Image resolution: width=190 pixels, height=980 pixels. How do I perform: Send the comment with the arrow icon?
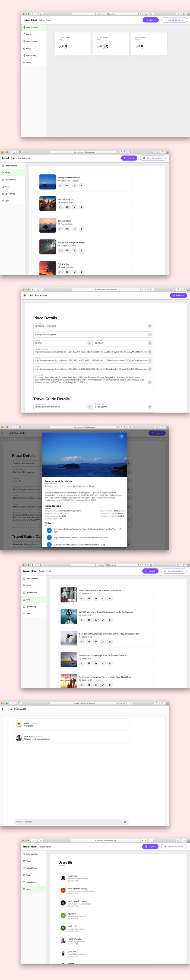click(125, 822)
